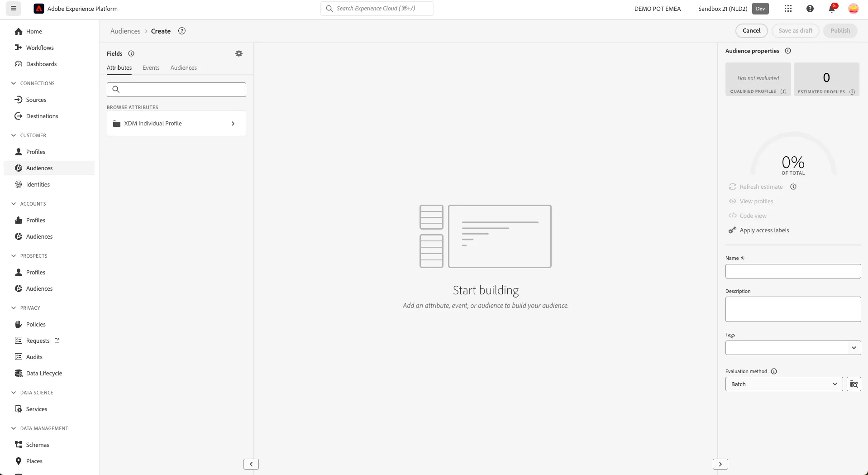The image size is (868, 475).
Task: Show Refresh estimate info icon
Action: coord(793,187)
